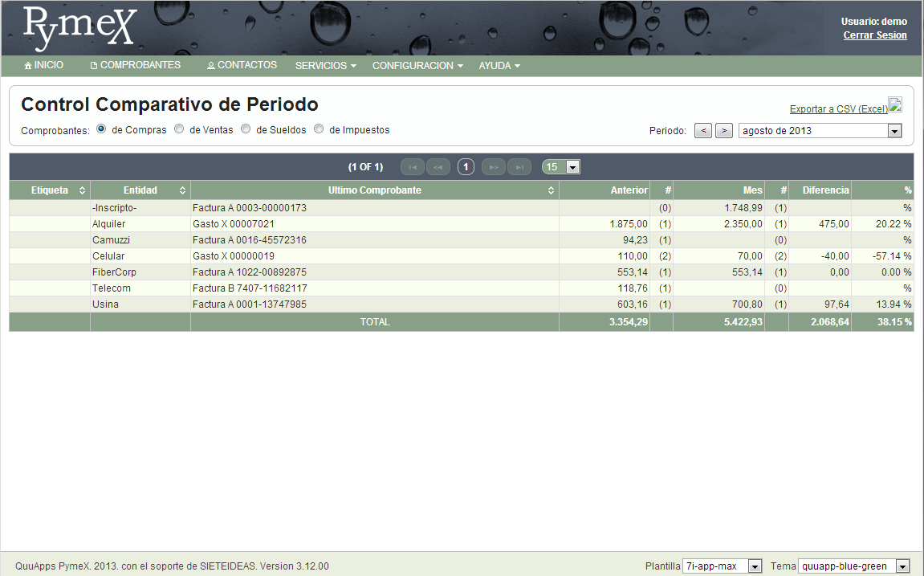Select the 'de Compras' radio option
Screen dimensions: 924x576
[102, 129]
